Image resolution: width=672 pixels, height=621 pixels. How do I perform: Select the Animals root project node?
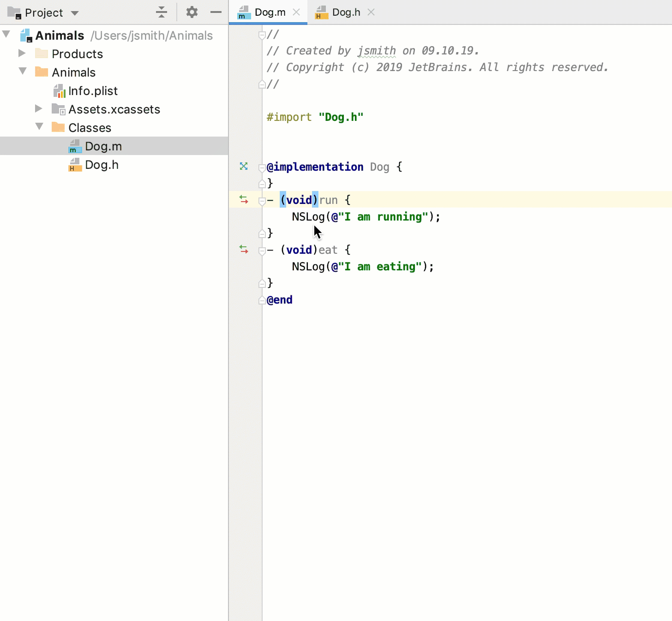pyautogui.click(x=60, y=35)
